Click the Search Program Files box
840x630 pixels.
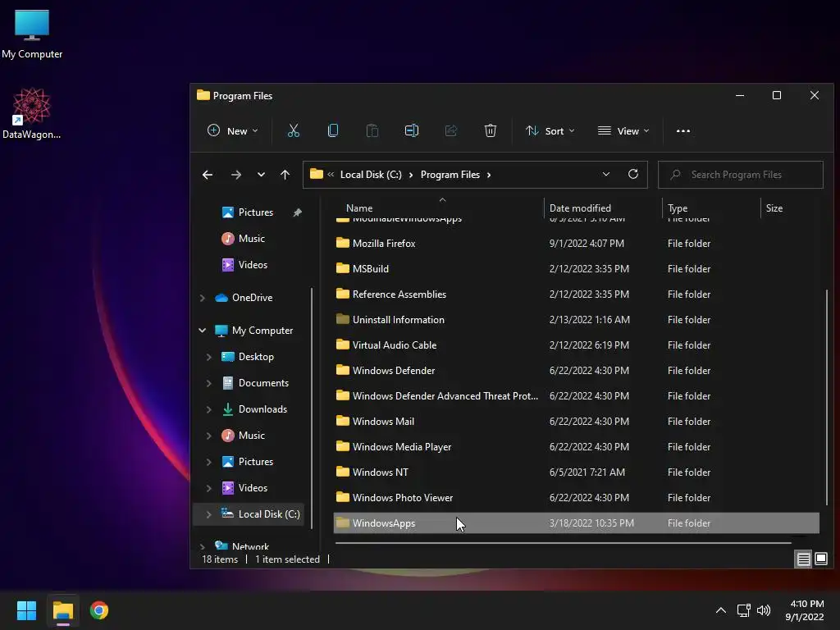[x=741, y=175]
